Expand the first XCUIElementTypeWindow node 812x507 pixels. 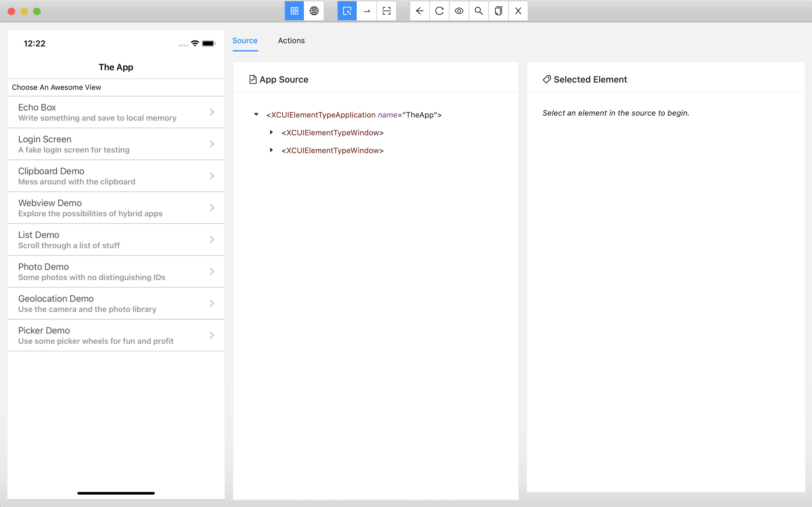click(x=272, y=132)
